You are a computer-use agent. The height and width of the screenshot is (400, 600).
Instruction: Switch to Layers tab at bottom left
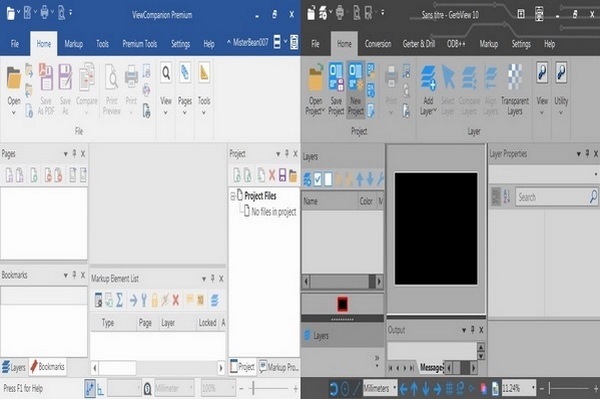tap(14, 367)
